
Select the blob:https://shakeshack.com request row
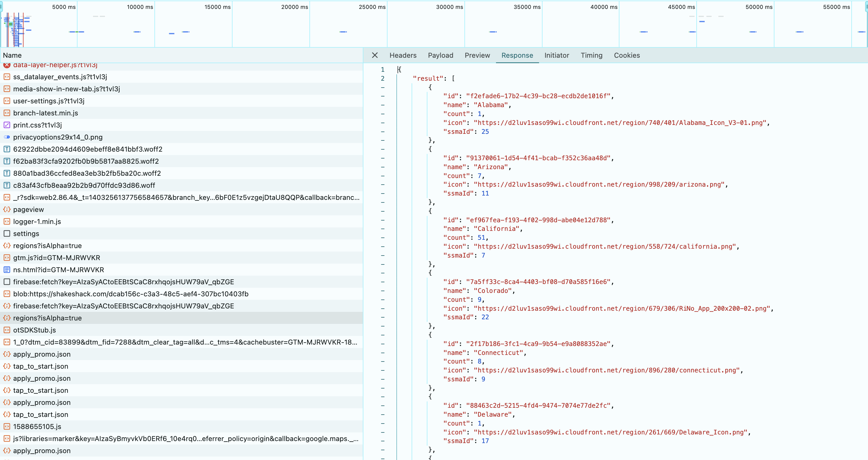pyautogui.click(x=131, y=294)
